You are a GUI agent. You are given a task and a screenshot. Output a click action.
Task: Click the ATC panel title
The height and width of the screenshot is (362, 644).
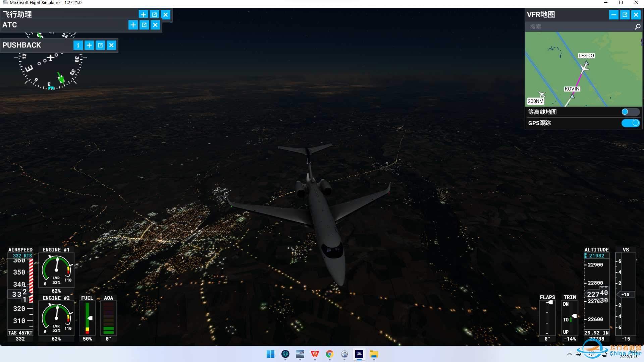click(x=9, y=25)
